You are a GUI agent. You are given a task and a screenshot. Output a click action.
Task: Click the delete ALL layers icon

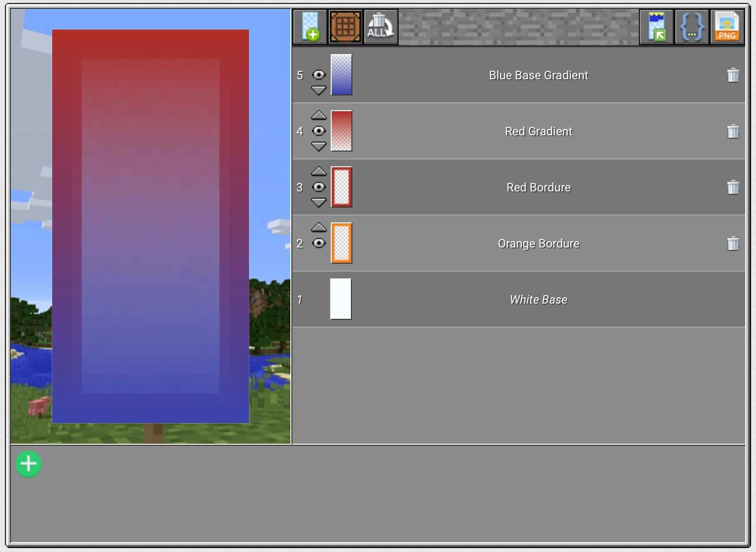coord(380,27)
